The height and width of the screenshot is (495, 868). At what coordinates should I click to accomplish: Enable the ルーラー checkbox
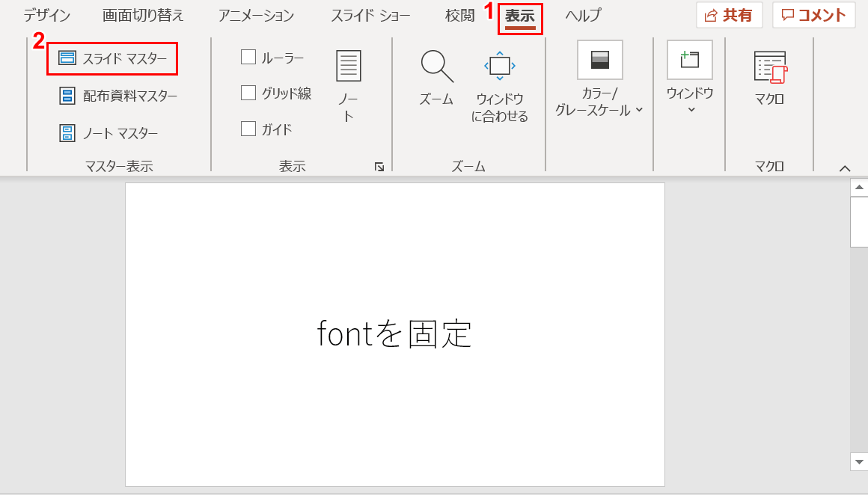point(248,56)
